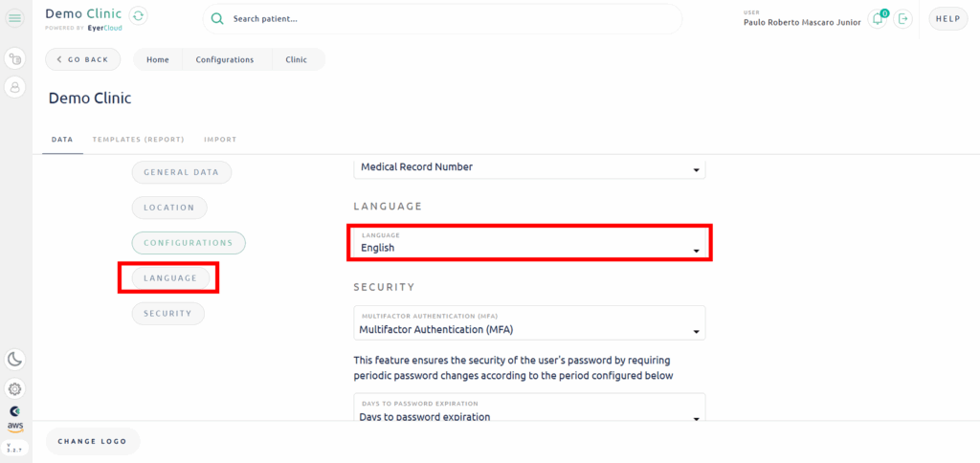Expand the Language dropdown showing English

coord(529,243)
